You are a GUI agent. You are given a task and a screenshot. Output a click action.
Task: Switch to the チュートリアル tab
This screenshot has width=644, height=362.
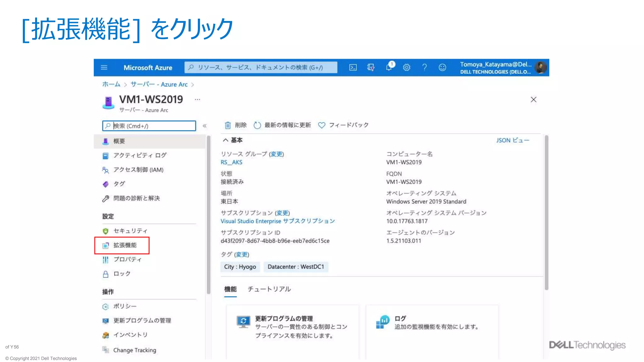269,289
